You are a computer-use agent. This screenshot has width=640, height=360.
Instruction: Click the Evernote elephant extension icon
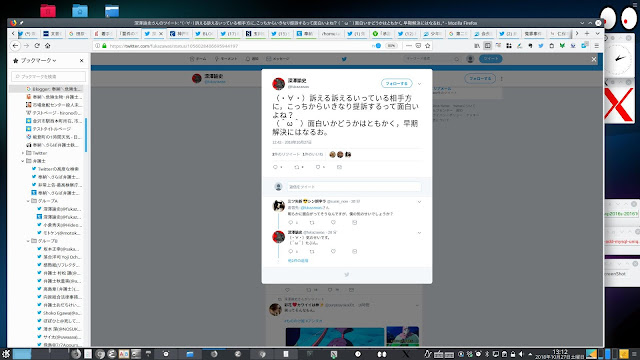530,46
